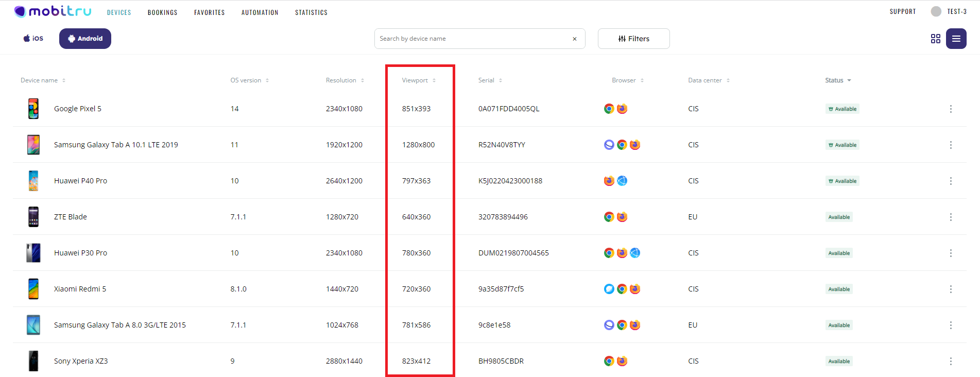Select serial DUM0219807004565
This screenshot has height=377, width=980.
513,253
